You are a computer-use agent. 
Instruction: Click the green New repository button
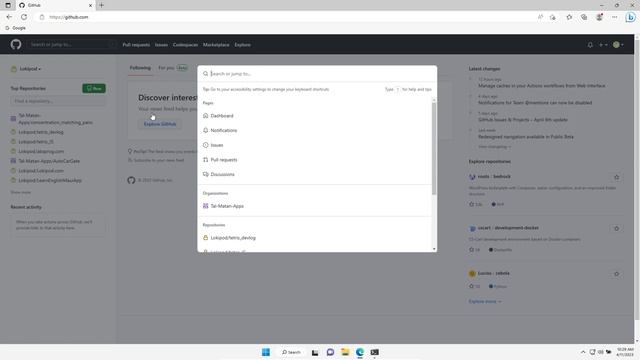coord(94,89)
